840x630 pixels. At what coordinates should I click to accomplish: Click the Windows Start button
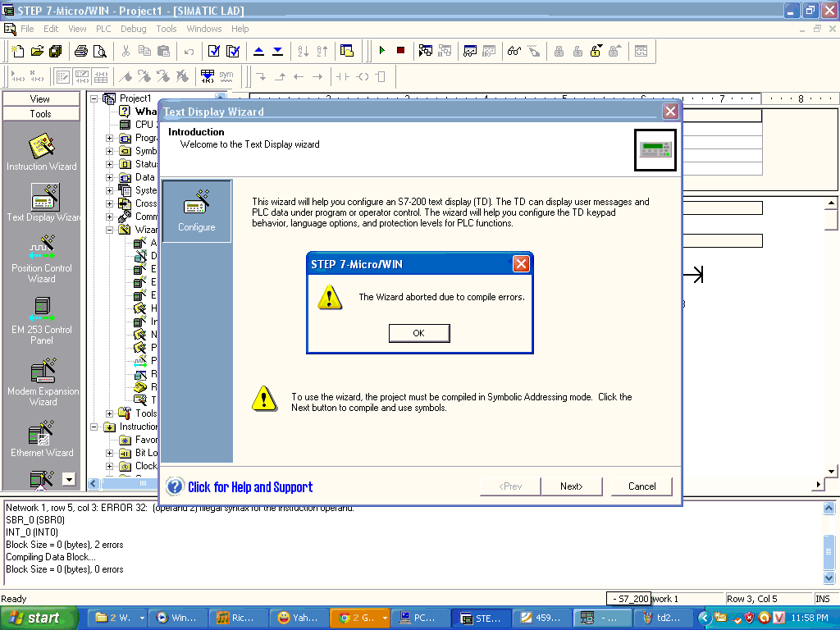coord(39,619)
